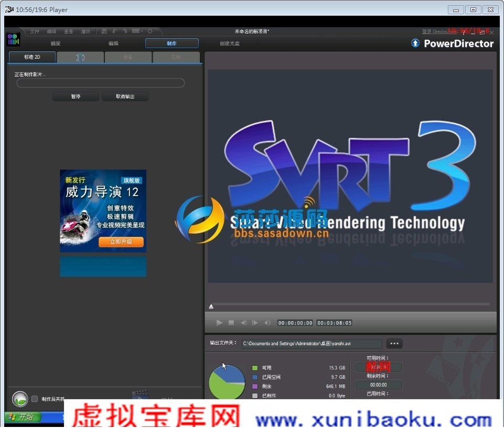Browse output folder with the ellipsis button
The height and width of the screenshot is (439, 504).
(x=394, y=344)
